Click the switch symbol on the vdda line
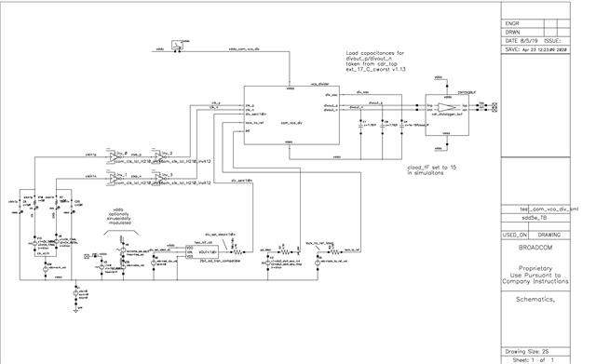The image size is (596, 364). tap(177, 46)
